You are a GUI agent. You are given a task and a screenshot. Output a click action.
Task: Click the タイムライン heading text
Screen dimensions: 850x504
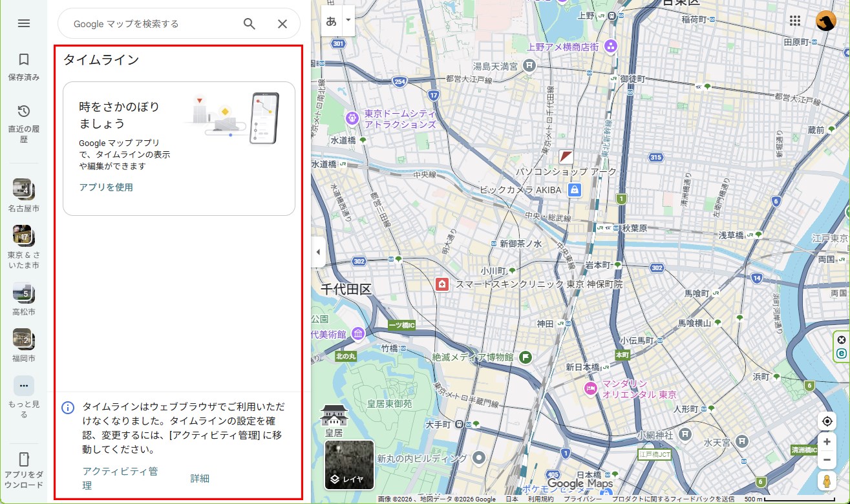[x=101, y=60]
